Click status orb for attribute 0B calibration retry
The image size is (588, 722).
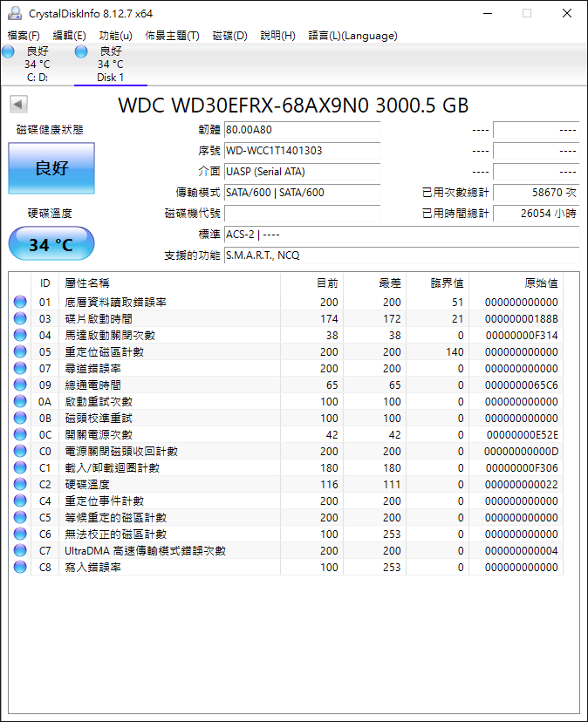click(20, 418)
